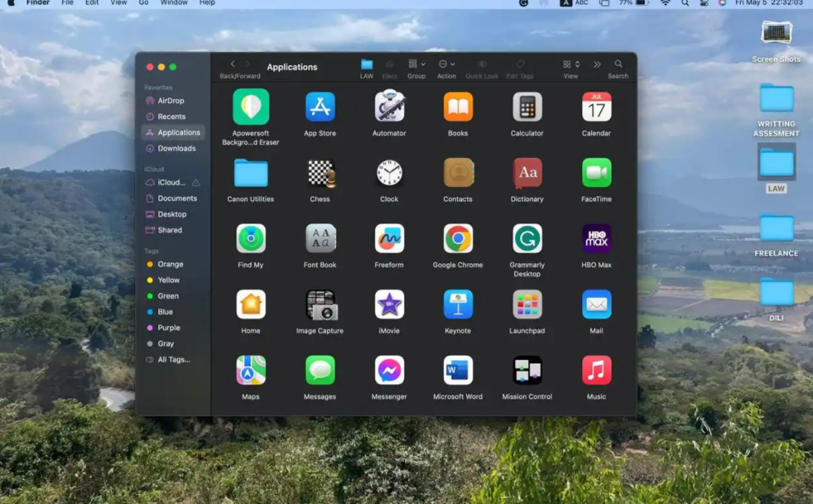The image size is (813, 504).
Task: Open the Action menu dropdown
Action: 446,64
